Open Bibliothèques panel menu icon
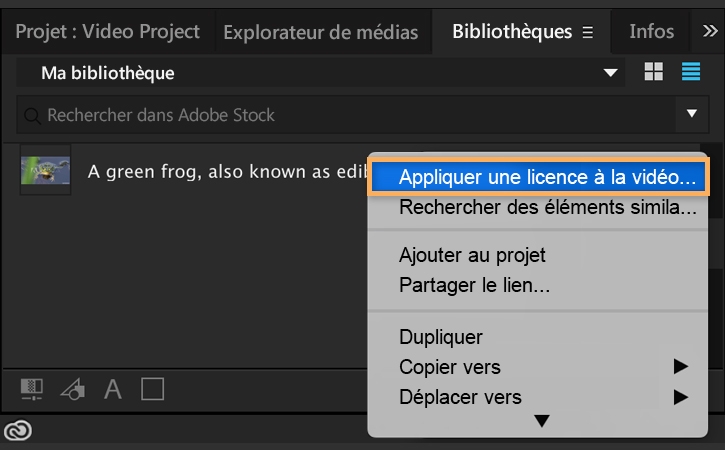 click(x=588, y=33)
